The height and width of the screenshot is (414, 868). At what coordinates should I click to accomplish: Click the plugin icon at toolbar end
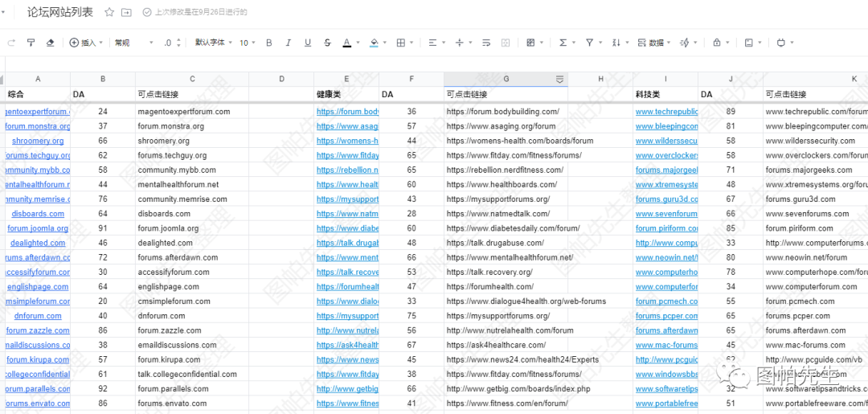coord(781,43)
